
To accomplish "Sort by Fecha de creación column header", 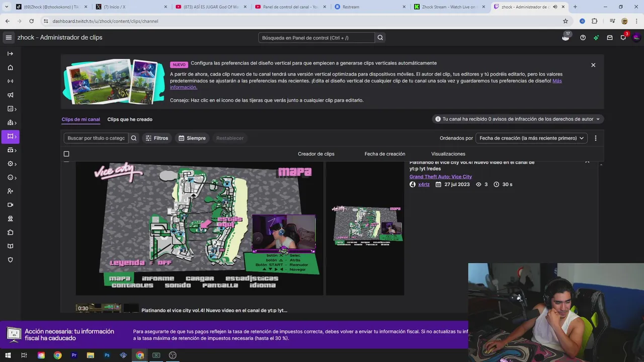I will coord(385,154).
